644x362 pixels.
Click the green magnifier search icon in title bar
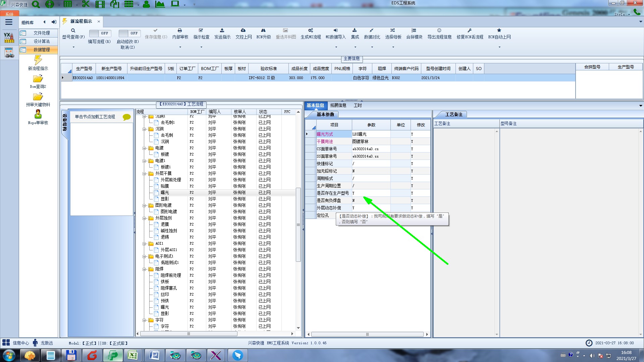click(x=36, y=4)
